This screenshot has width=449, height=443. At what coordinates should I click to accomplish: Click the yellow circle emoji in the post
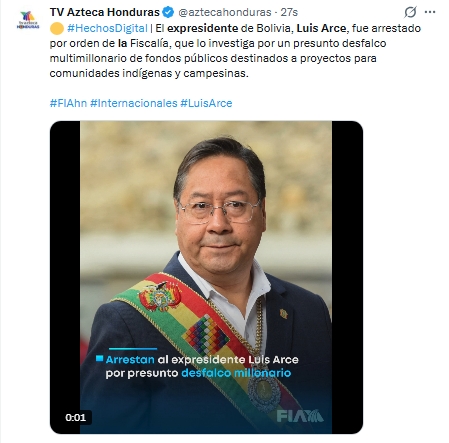click(x=57, y=29)
